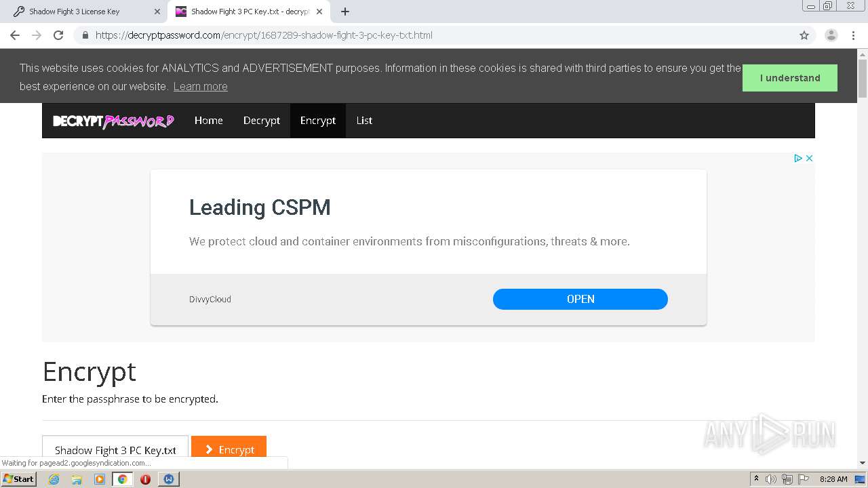Click the page vertical scrollbar thumb
The height and width of the screenshot is (488, 868).
(863, 80)
